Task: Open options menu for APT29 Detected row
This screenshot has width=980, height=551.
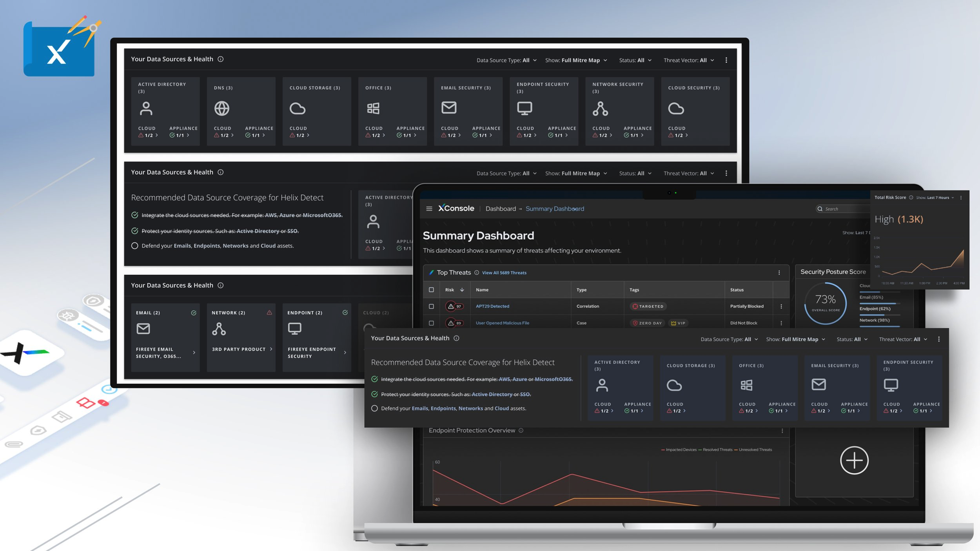Action: (x=781, y=306)
